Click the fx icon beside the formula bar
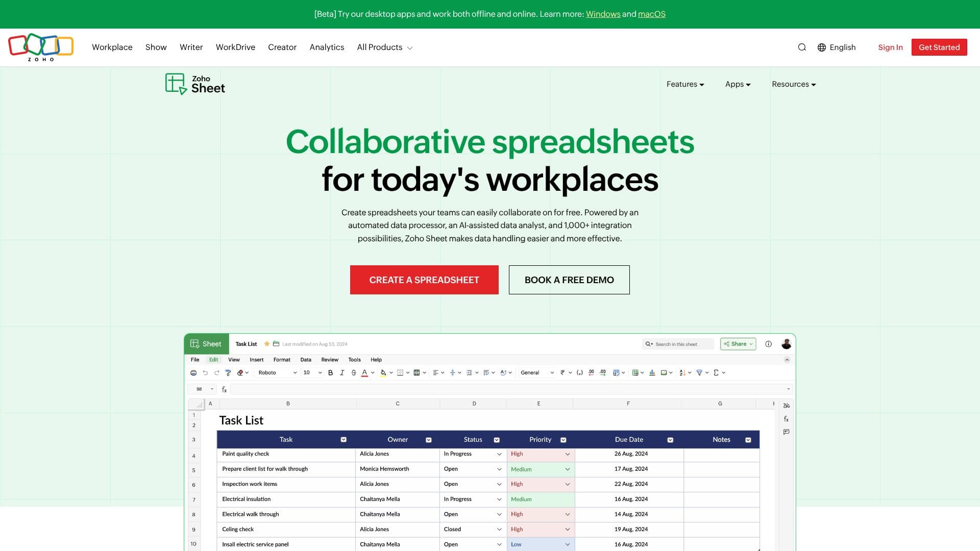 [224, 389]
